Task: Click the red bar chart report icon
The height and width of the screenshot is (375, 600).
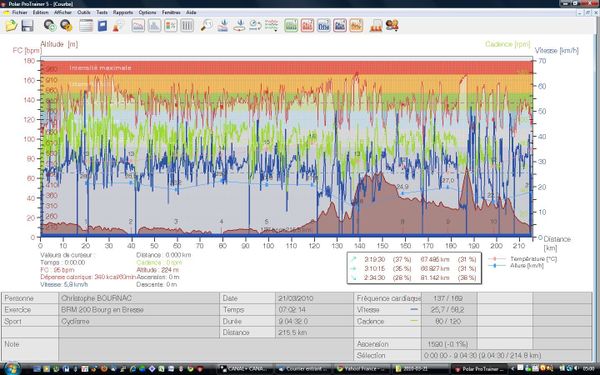Action: 307,26
